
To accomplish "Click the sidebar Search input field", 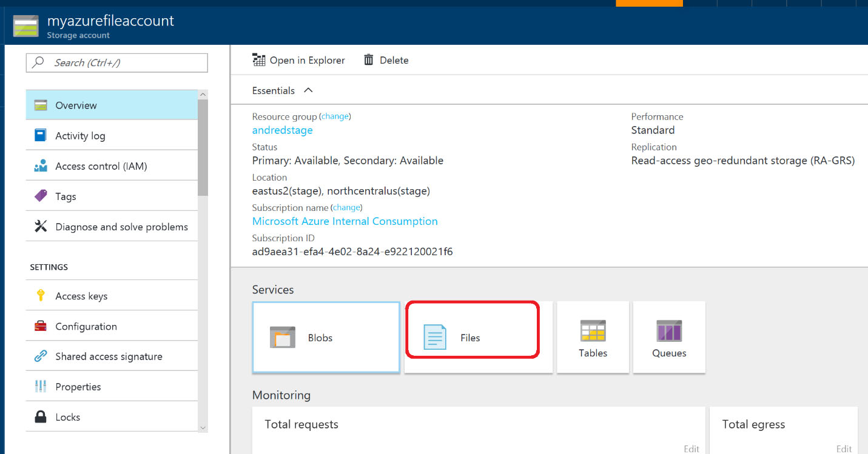I will (x=121, y=62).
